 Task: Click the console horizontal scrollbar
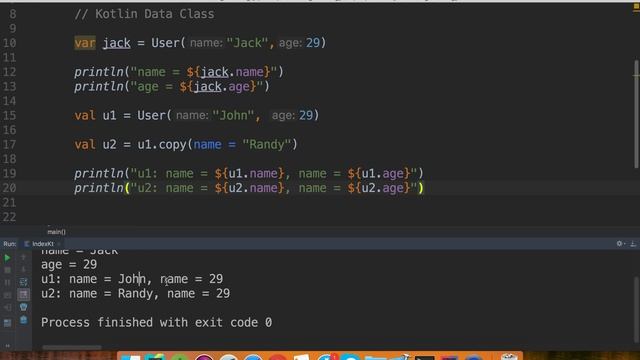pyautogui.click(x=72, y=347)
